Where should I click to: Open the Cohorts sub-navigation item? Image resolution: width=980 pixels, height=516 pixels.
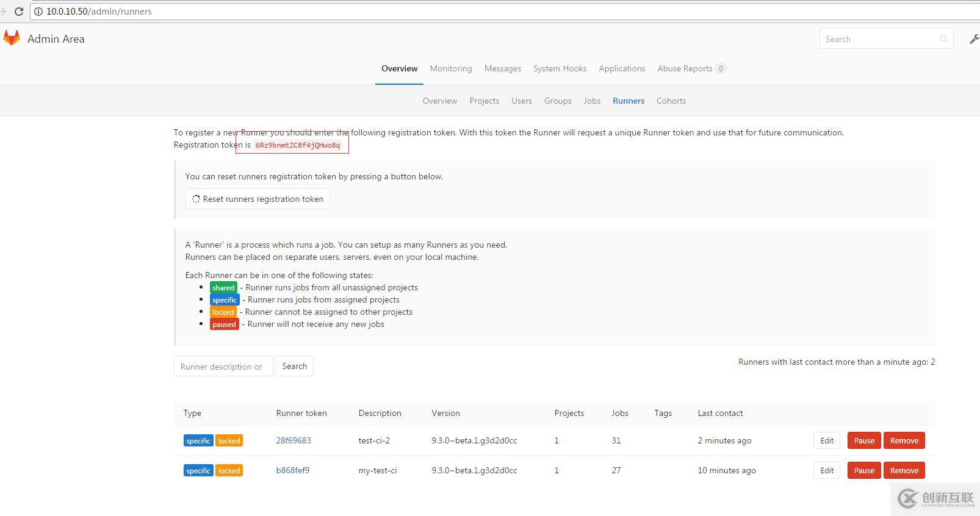(x=671, y=101)
